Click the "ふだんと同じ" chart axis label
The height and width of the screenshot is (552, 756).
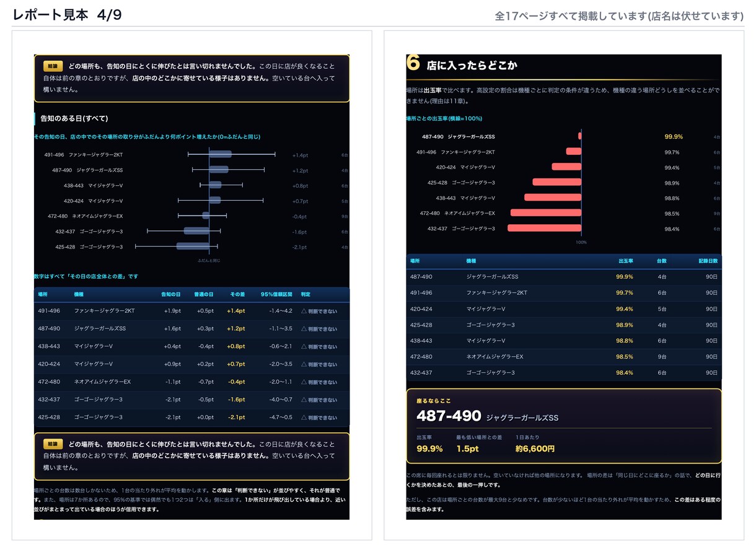point(209,260)
